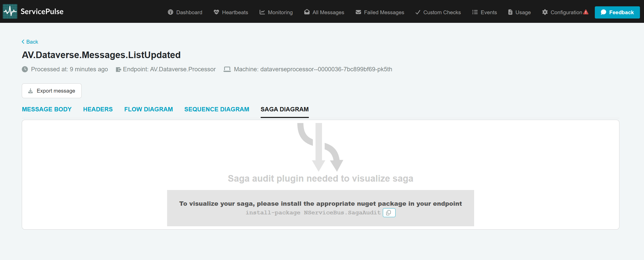Click the Heartbeats heart icon

click(216, 12)
